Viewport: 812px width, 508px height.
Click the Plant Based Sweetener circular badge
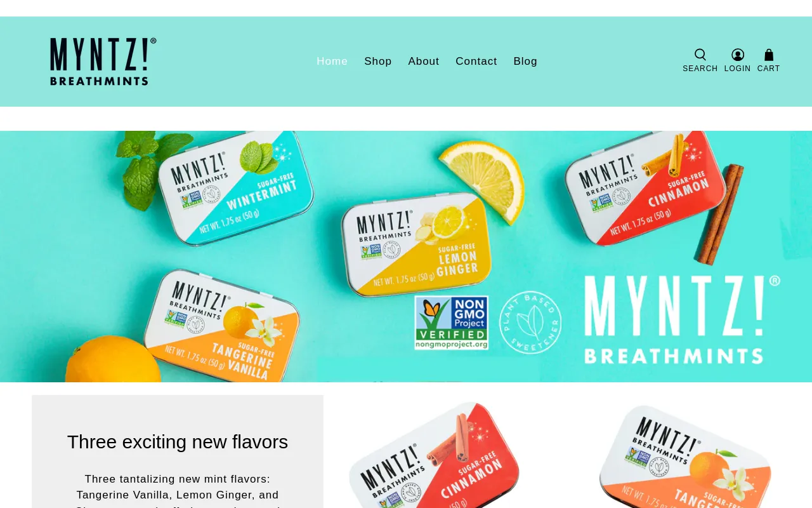[530, 323]
